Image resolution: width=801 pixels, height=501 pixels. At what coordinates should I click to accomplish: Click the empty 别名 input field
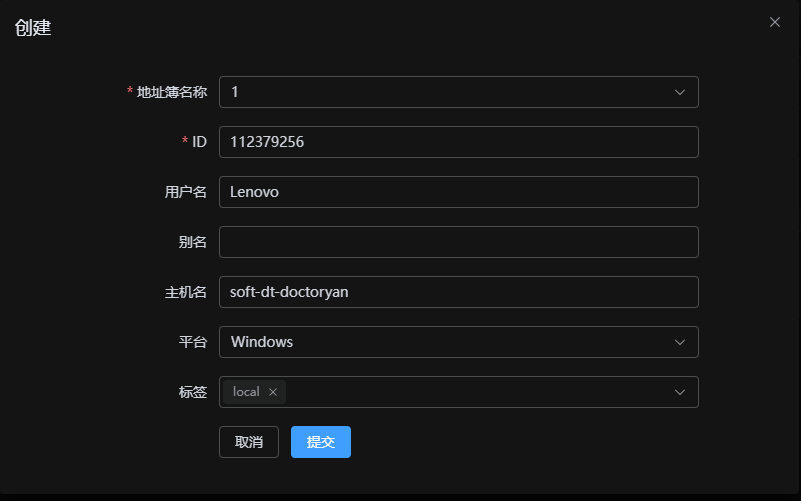pos(458,242)
